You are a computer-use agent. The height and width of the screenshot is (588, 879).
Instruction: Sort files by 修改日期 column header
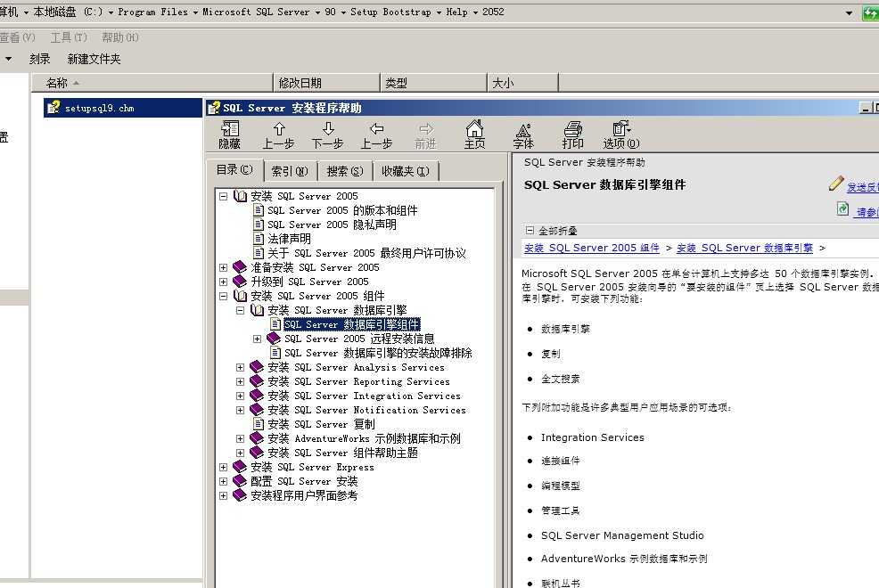pyautogui.click(x=327, y=83)
